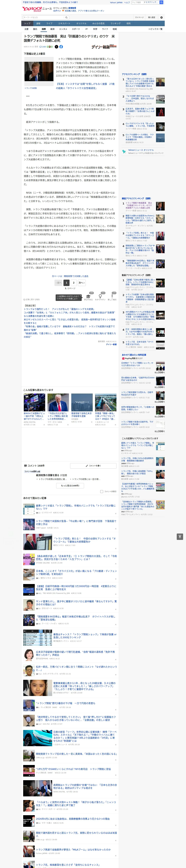Screen dimensions: 186x868
Task: Click the web search magnifier button at top right
Action: click(161, 2)
